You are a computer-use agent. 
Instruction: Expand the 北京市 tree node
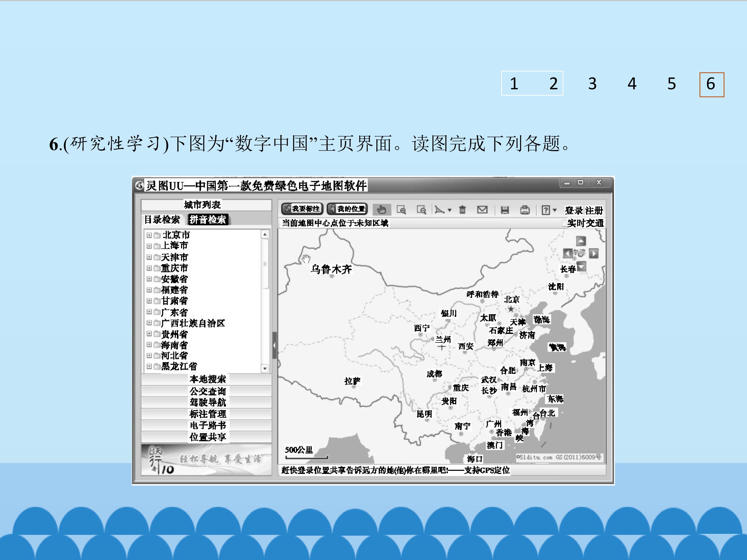(149, 235)
